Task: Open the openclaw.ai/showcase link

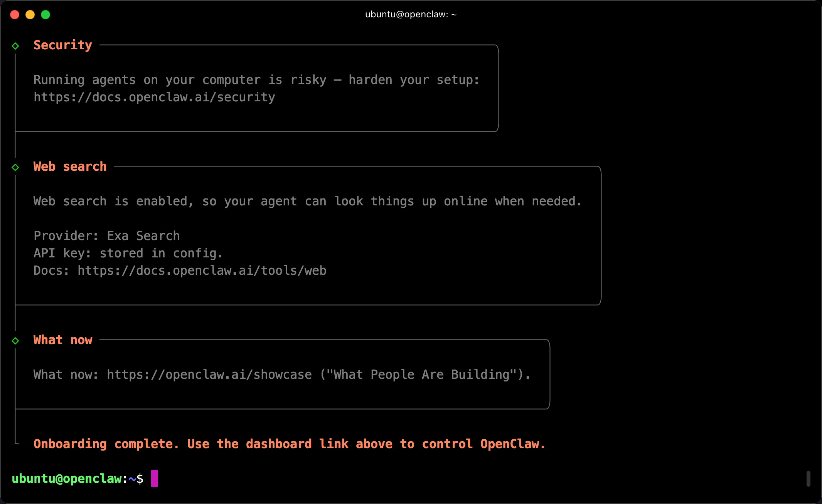Action: (209, 375)
